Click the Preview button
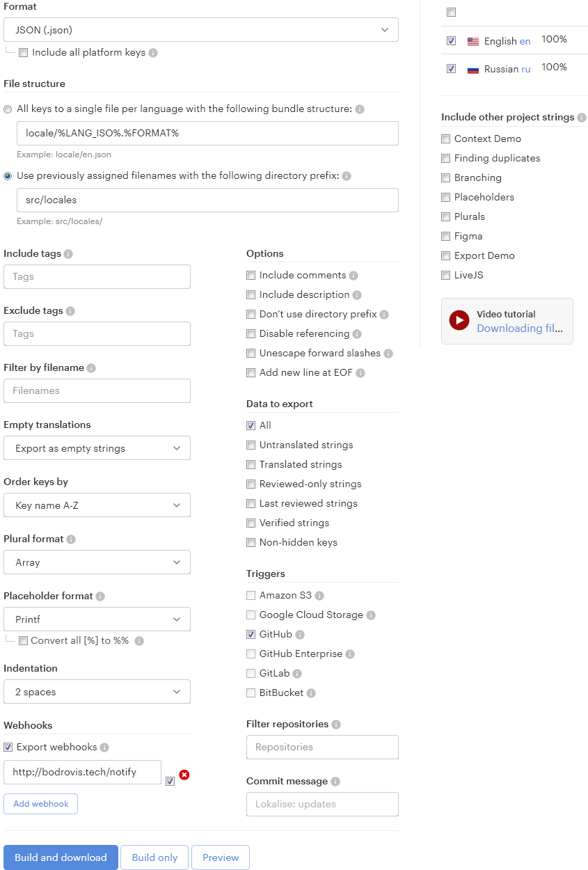Screen dimensions: 588x870 [x=221, y=857]
